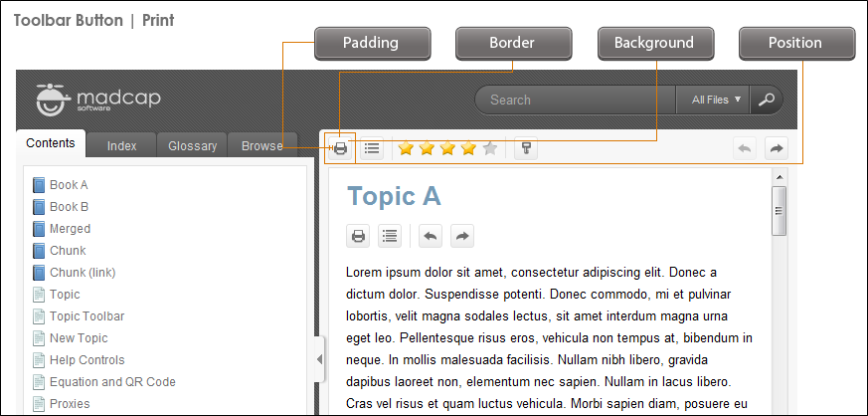Click the Position callout button
868x416 pixels.
(x=796, y=43)
